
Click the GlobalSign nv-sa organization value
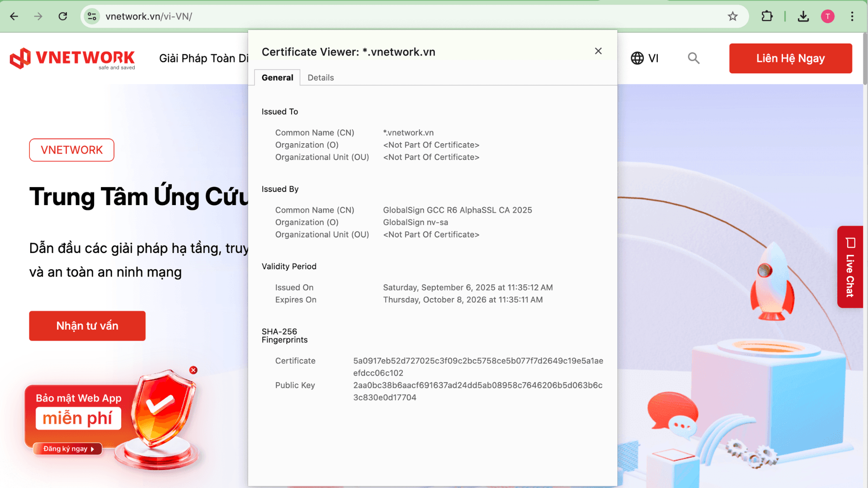coord(415,222)
